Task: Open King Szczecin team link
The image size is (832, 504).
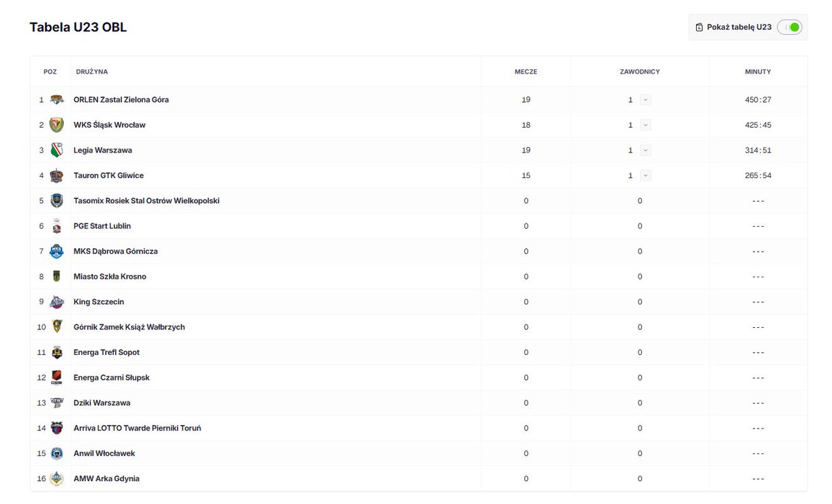Action: point(99,302)
